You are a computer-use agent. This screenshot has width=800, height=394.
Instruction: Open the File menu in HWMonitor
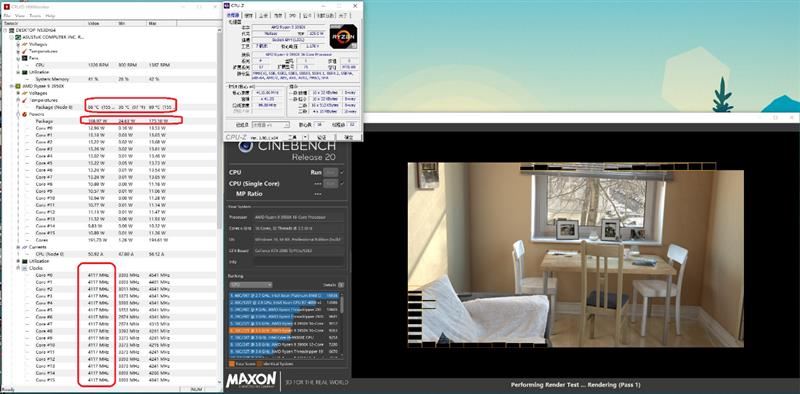tap(7, 16)
